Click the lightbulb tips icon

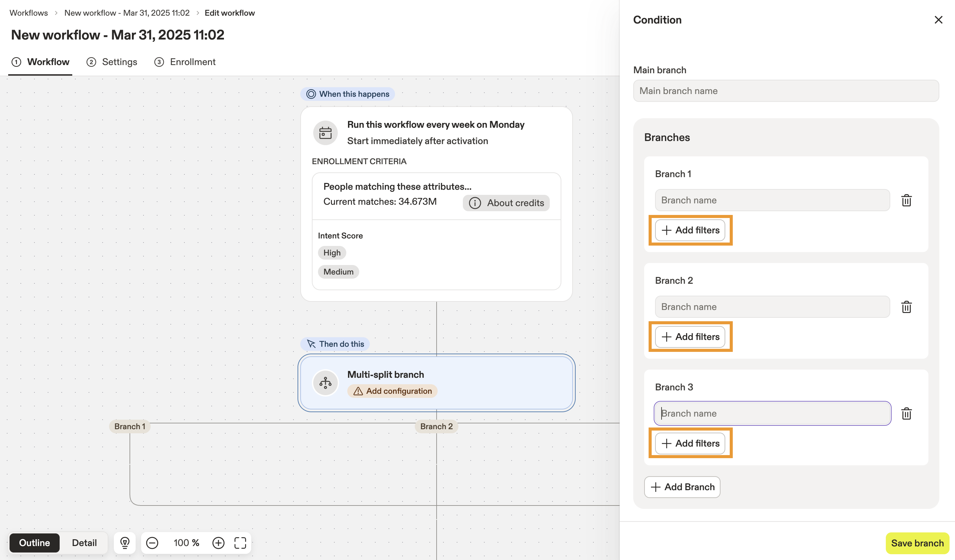[125, 543]
